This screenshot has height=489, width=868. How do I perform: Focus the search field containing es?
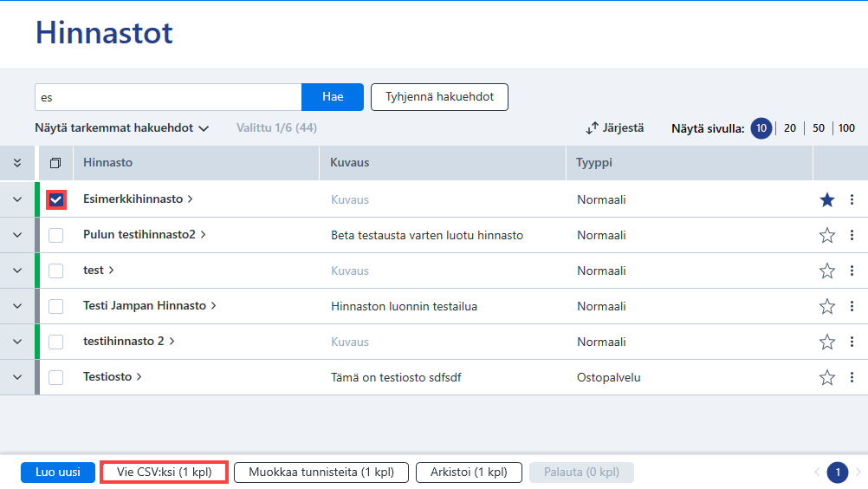point(168,97)
